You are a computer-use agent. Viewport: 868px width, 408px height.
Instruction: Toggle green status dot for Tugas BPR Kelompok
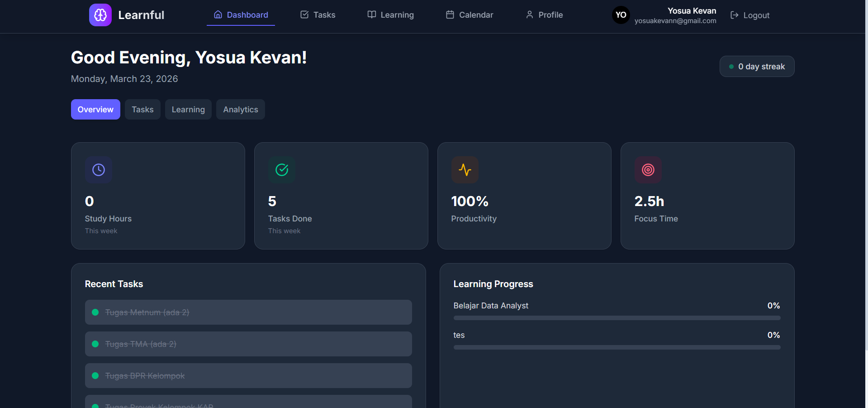[95, 376]
